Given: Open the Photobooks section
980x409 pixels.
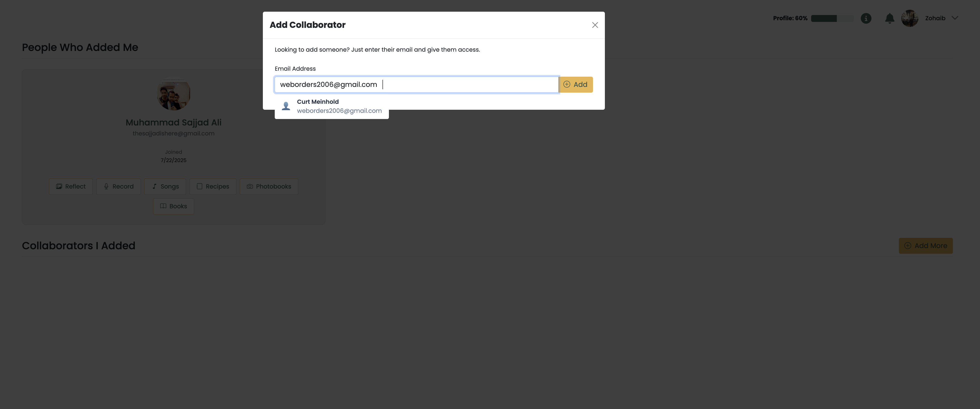Looking at the screenshot, I should (x=269, y=187).
